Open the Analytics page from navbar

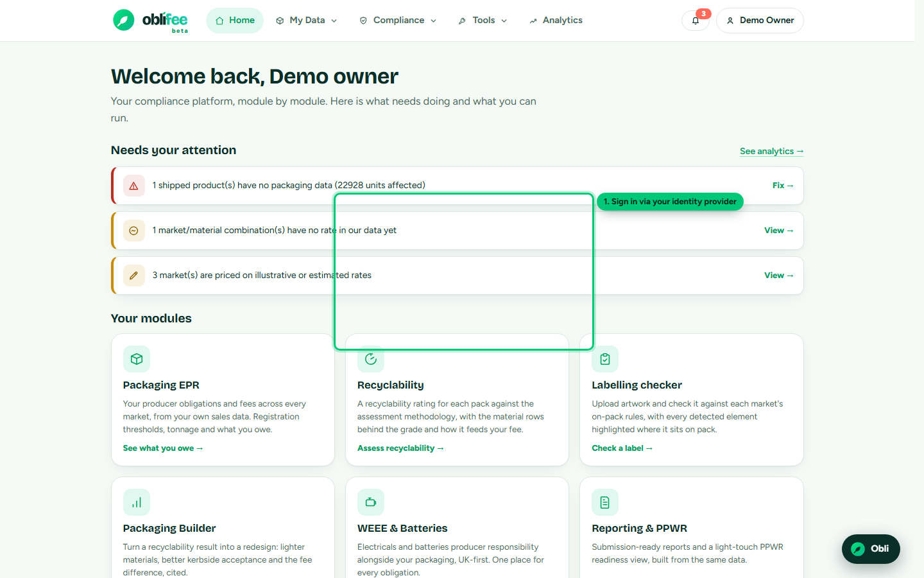click(556, 21)
